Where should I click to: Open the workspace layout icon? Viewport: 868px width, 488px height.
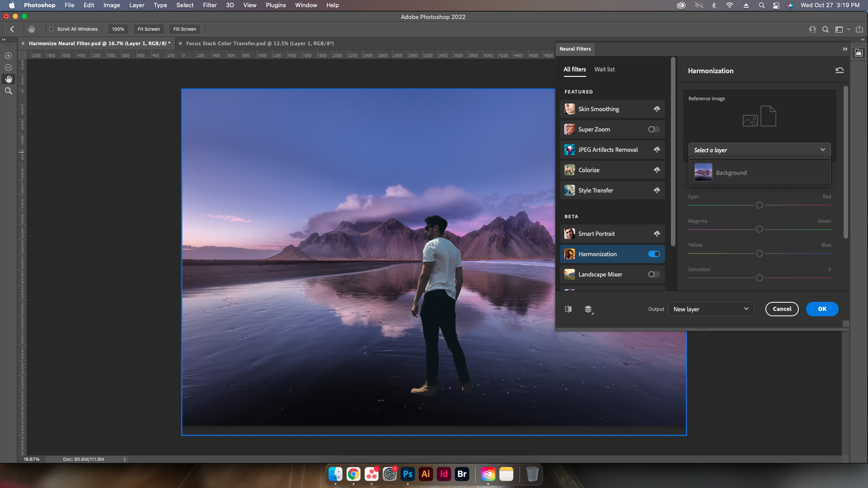(839, 29)
